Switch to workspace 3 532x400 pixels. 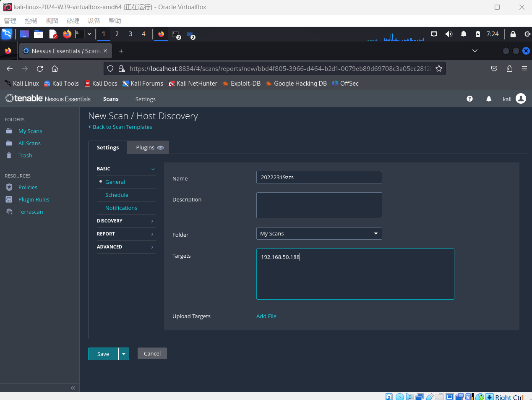tap(130, 34)
